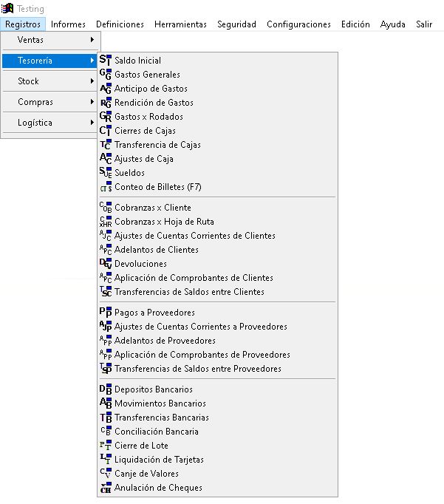Select Cobranzas x Cliente entry
The width and height of the screenshot is (444, 504).
pyautogui.click(x=152, y=208)
